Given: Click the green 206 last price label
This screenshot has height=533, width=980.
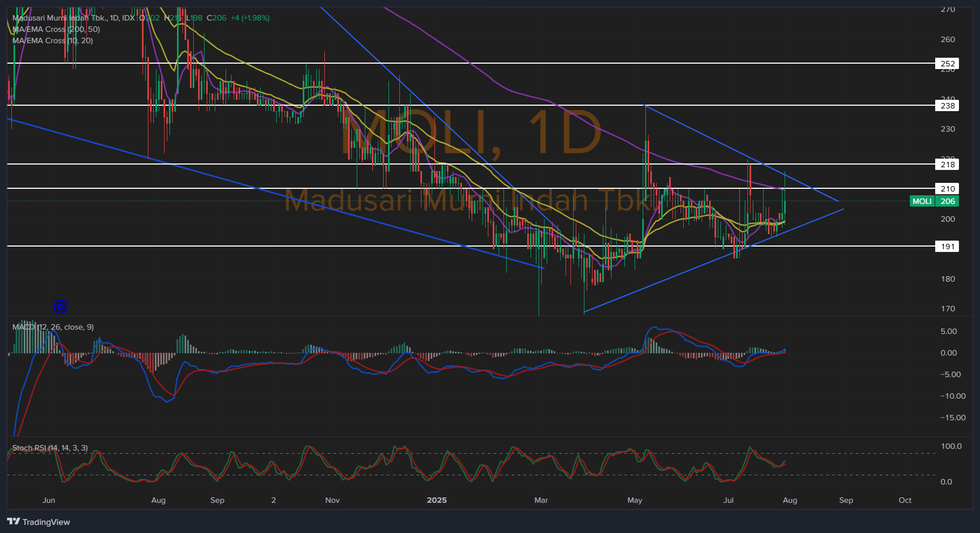Looking at the screenshot, I should [948, 201].
